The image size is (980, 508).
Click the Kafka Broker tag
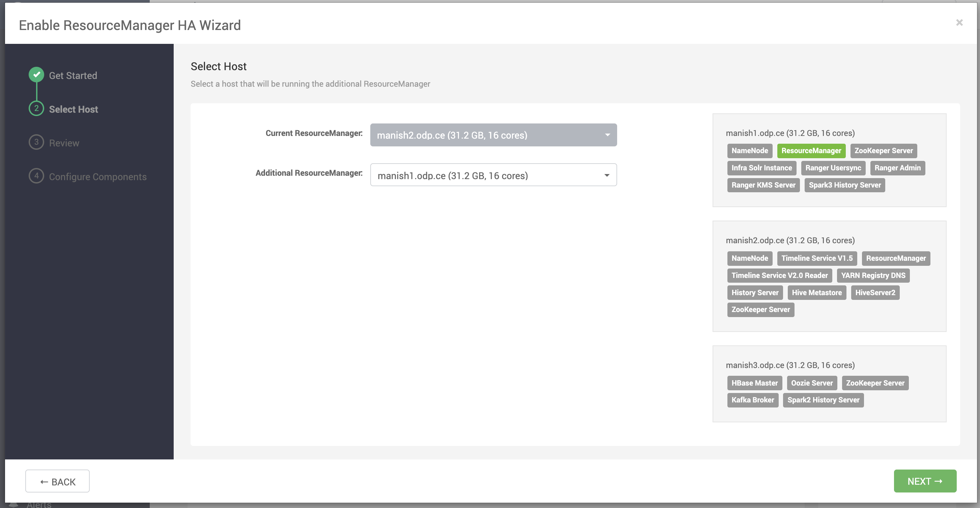tap(752, 400)
